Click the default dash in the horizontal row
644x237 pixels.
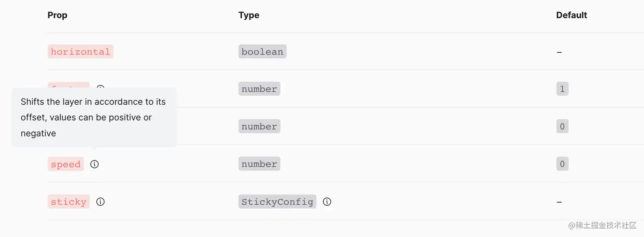click(559, 52)
